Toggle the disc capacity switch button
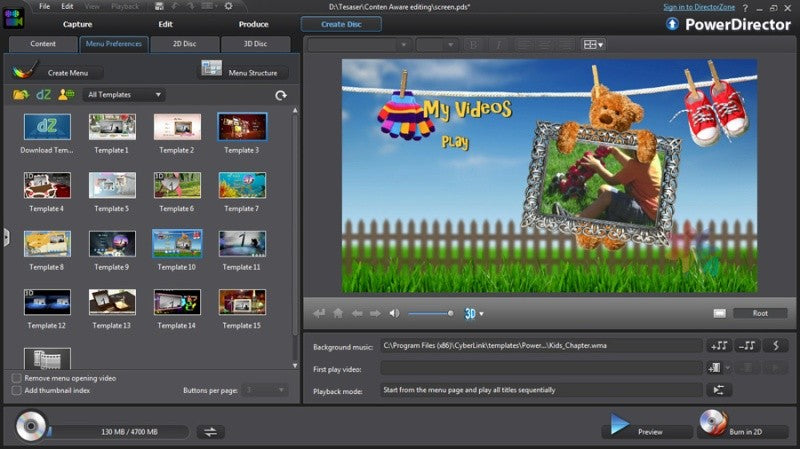800x449 pixels. point(210,432)
